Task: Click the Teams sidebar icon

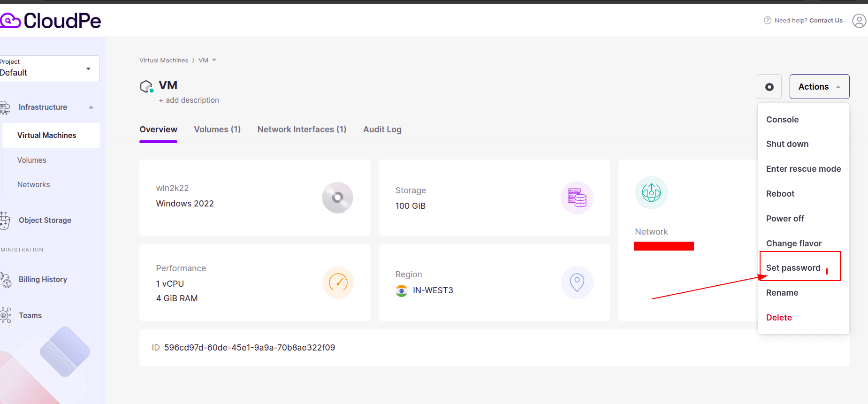Action: (x=5, y=315)
